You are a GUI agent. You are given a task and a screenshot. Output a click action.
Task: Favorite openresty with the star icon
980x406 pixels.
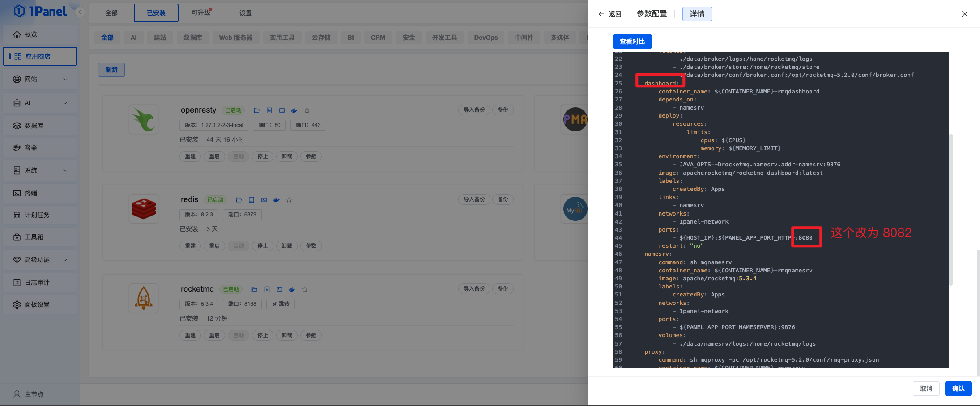coord(307,110)
